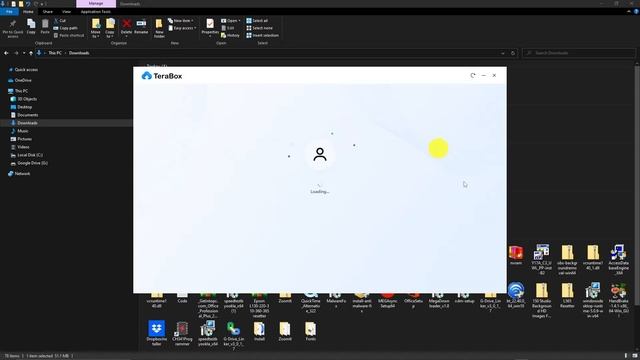Open the Easy access dropdown

coord(182,28)
